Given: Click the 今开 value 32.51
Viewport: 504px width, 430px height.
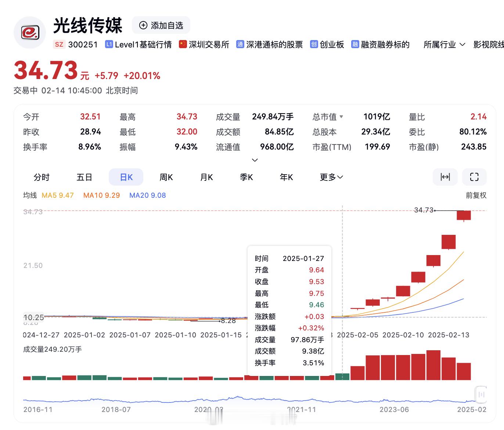Looking at the screenshot, I should click(x=90, y=117).
